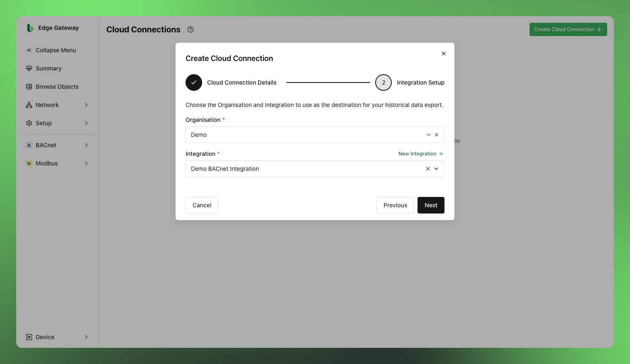Expand the BACnet submenu chevron
Image resolution: width=630 pixels, height=364 pixels.
click(86, 145)
